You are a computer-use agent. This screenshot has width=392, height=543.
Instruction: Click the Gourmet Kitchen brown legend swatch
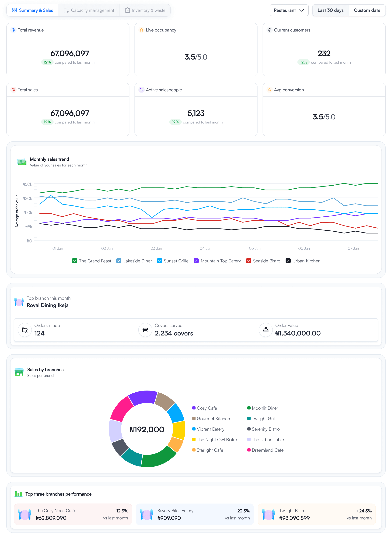194,418
